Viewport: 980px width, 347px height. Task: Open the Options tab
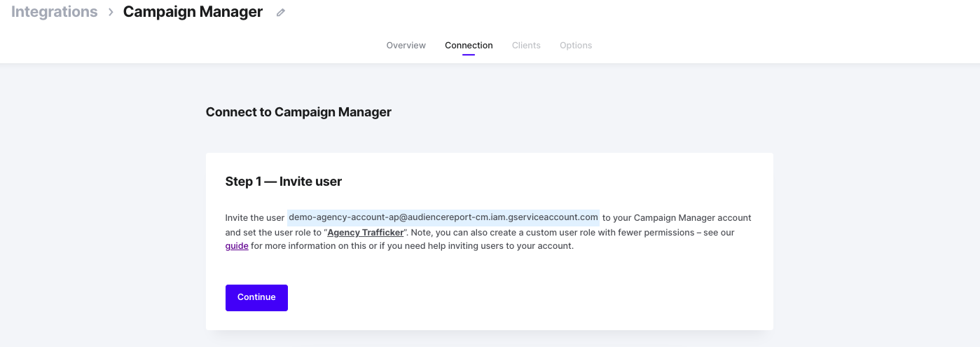click(576, 46)
